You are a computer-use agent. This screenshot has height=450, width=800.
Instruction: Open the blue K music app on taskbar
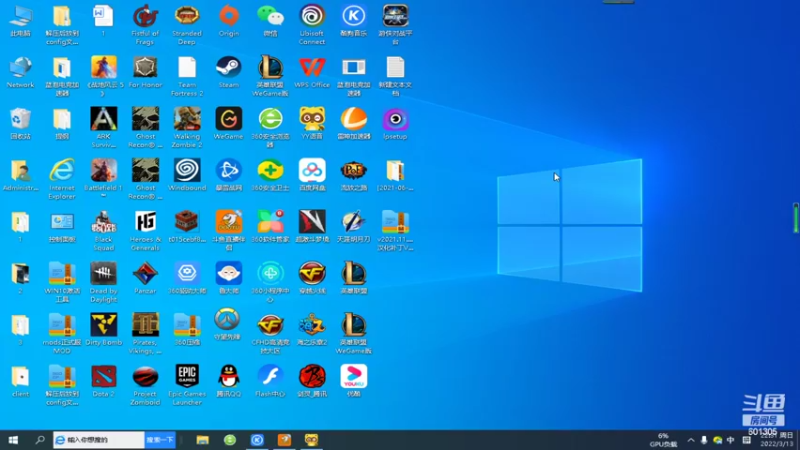[x=257, y=440]
